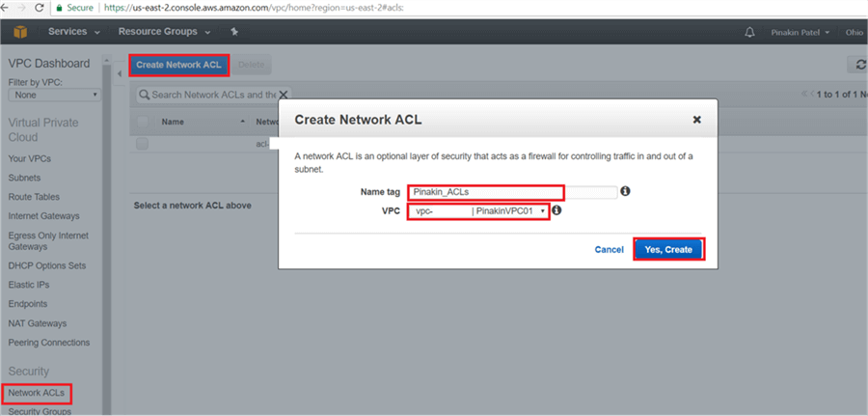Open Your VPCs in sidebar
Viewport: 868px width, 416px height.
(x=29, y=158)
